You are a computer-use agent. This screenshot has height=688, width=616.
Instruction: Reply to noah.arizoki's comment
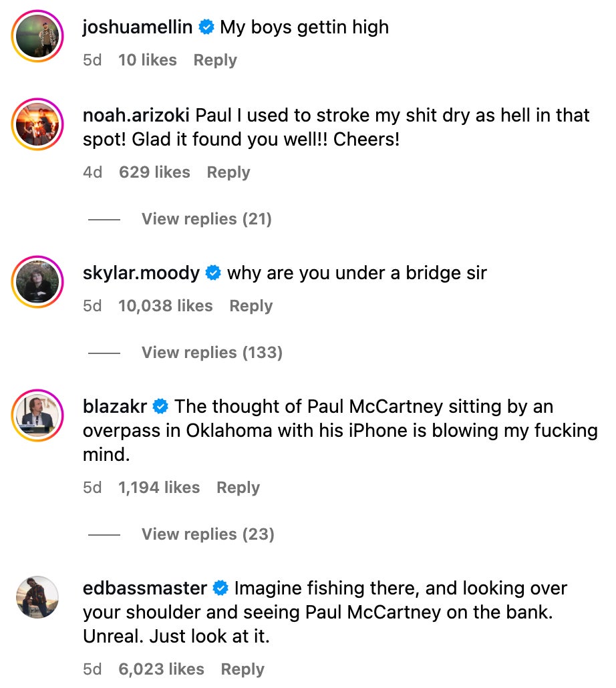pyautogui.click(x=228, y=172)
